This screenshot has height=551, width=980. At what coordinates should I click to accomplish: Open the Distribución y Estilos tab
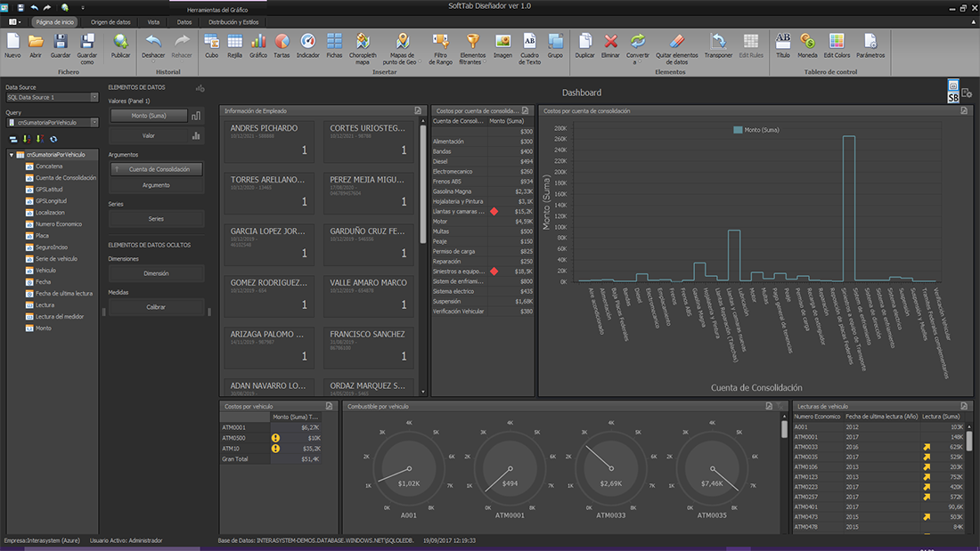[233, 22]
